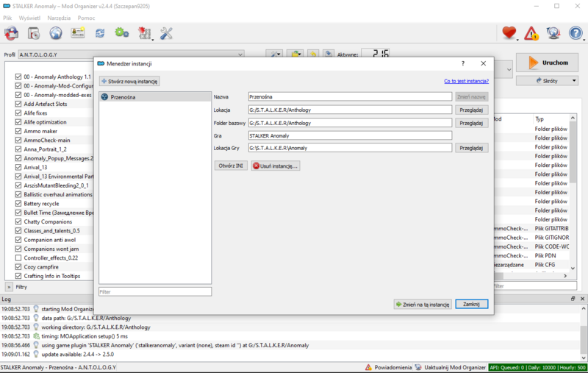Viewport: 588px width, 373px height.
Task: Click the Manage Instances toolbar icon
Action: (12, 33)
